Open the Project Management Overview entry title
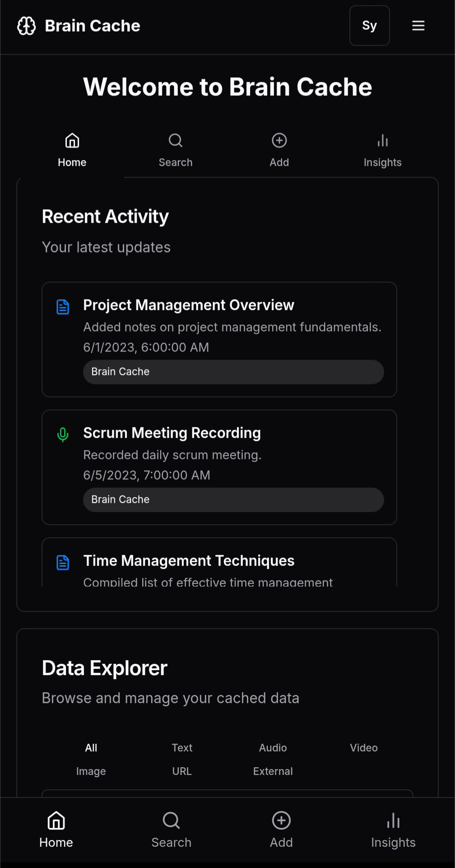This screenshot has height=868, width=455. tap(189, 305)
